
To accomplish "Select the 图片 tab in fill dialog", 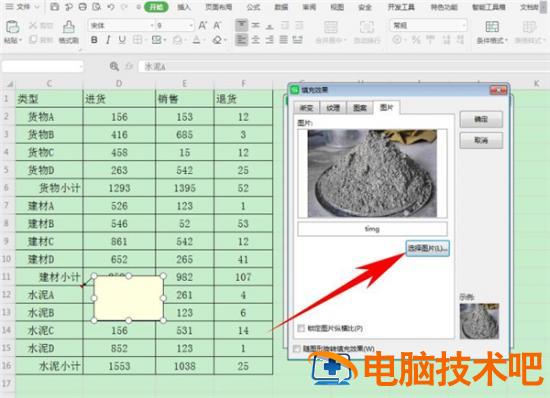I will click(x=387, y=107).
